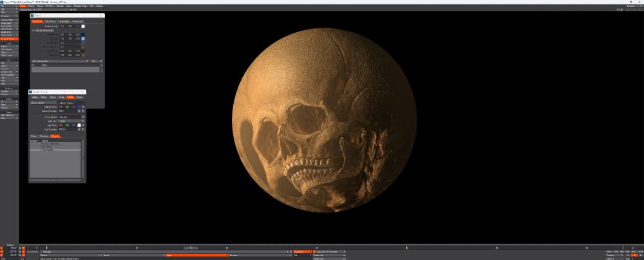Click the timeline frame slider handle
The height and width of the screenshot is (260, 644).
pos(191,248)
